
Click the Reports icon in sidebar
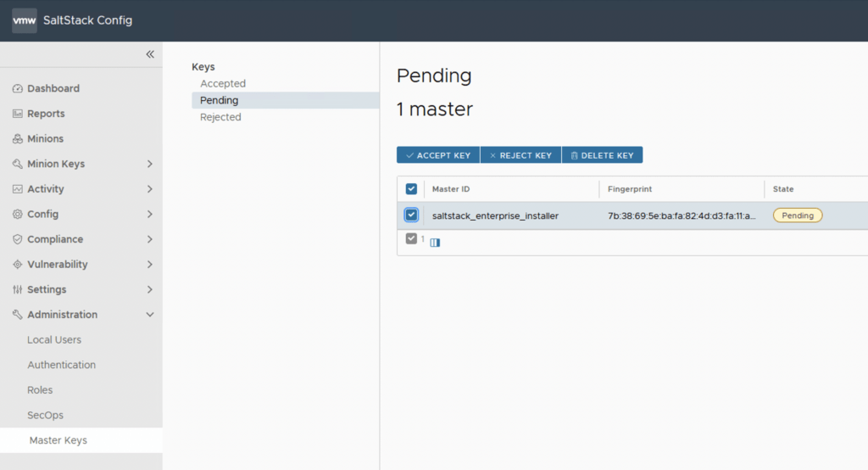(18, 114)
